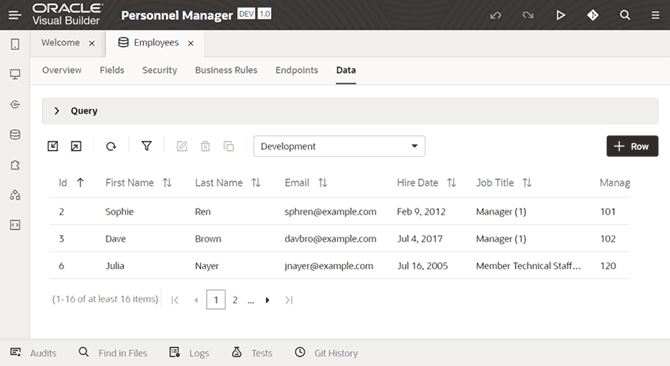Open the Overview tab

coord(62,70)
